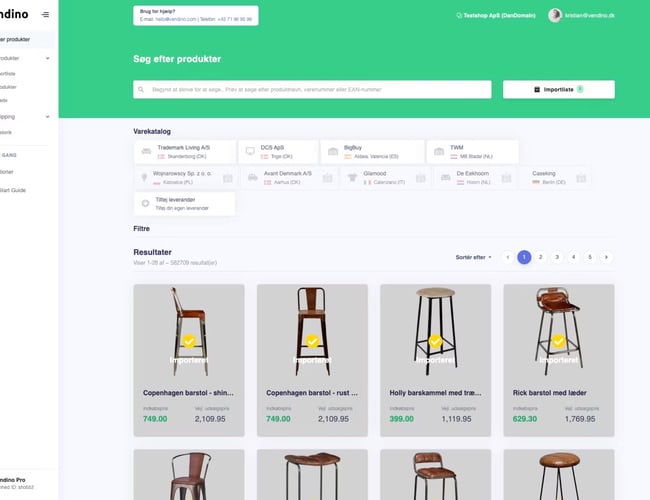The width and height of the screenshot is (650, 500).
Task: Focus the product search input field
Action: tap(312, 90)
